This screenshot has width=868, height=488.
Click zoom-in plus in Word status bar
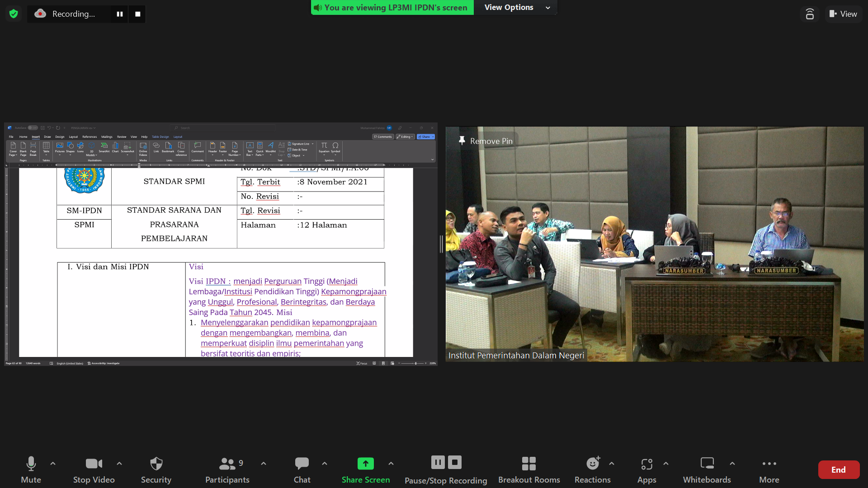[x=425, y=363]
